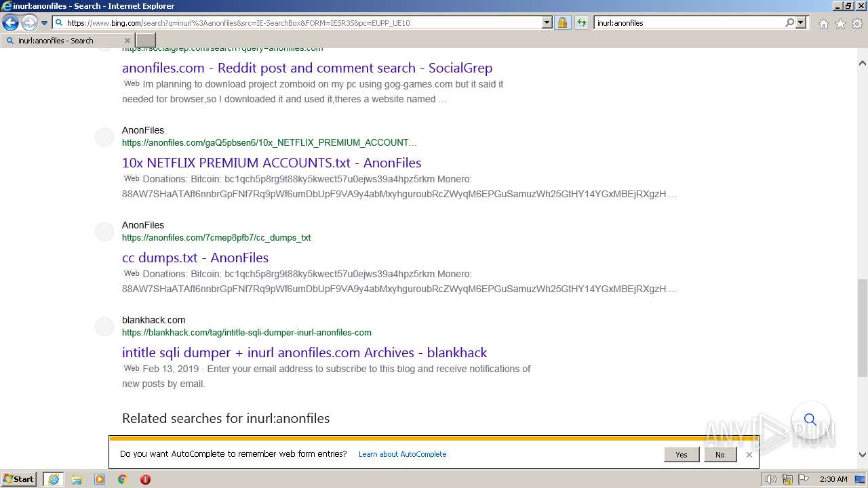Click the security lock icon
The height and width of the screenshot is (488, 868).
[562, 22]
